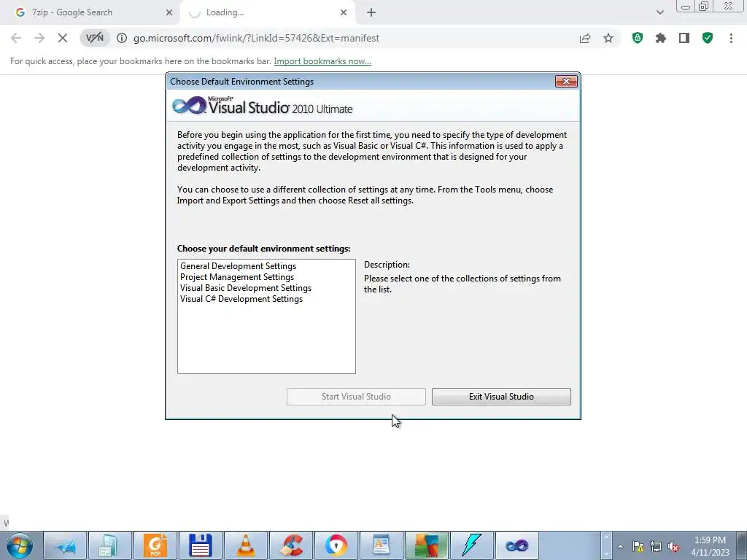The width and height of the screenshot is (747, 560).
Task: View site information icon
Action: [122, 38]
